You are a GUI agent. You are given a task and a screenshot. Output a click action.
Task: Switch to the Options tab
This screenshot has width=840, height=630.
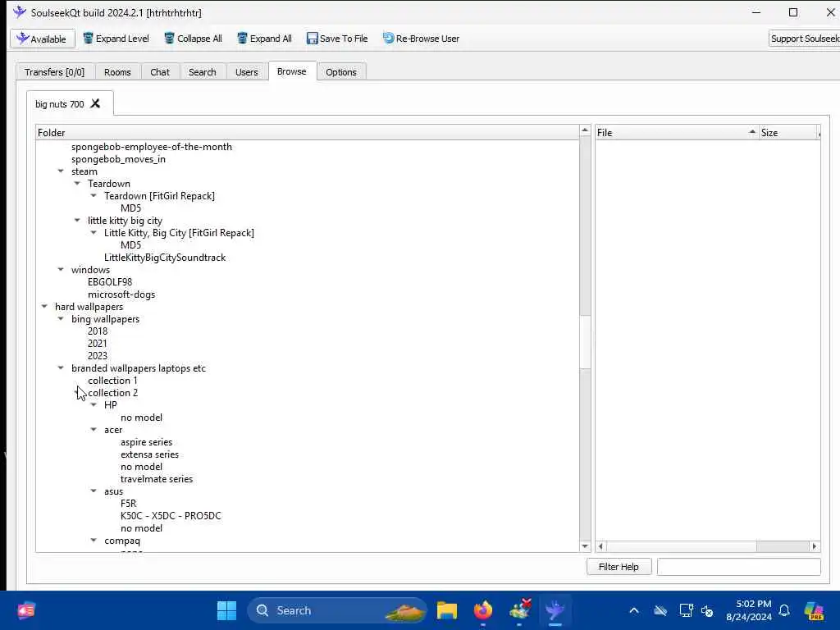click(x=340, y=72)
